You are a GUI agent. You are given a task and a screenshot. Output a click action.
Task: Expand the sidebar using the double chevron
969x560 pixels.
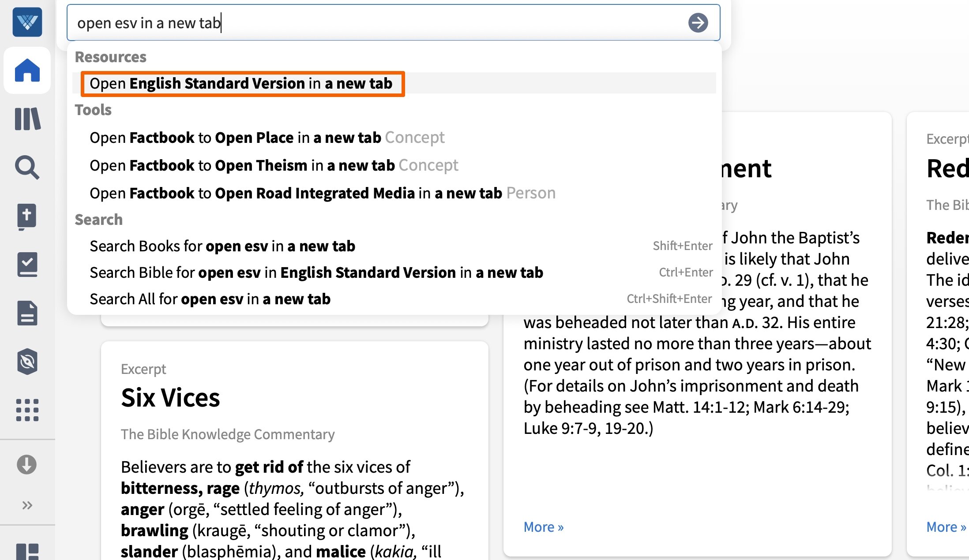click(x=27, y=505)
